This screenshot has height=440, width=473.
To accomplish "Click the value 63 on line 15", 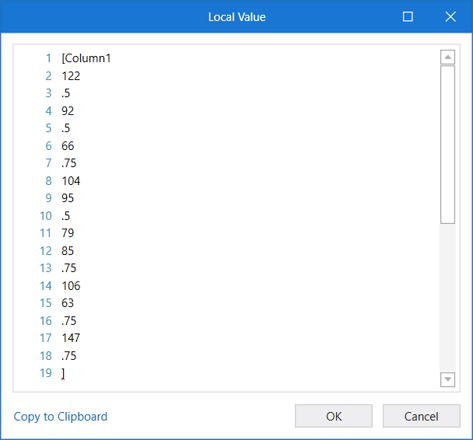I will click(x=68, y=303).
